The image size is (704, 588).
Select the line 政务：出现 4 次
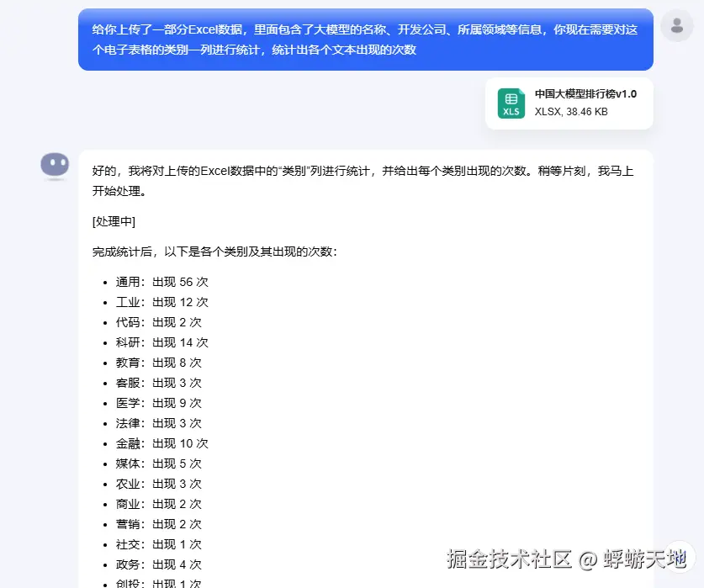coord(158,565)
